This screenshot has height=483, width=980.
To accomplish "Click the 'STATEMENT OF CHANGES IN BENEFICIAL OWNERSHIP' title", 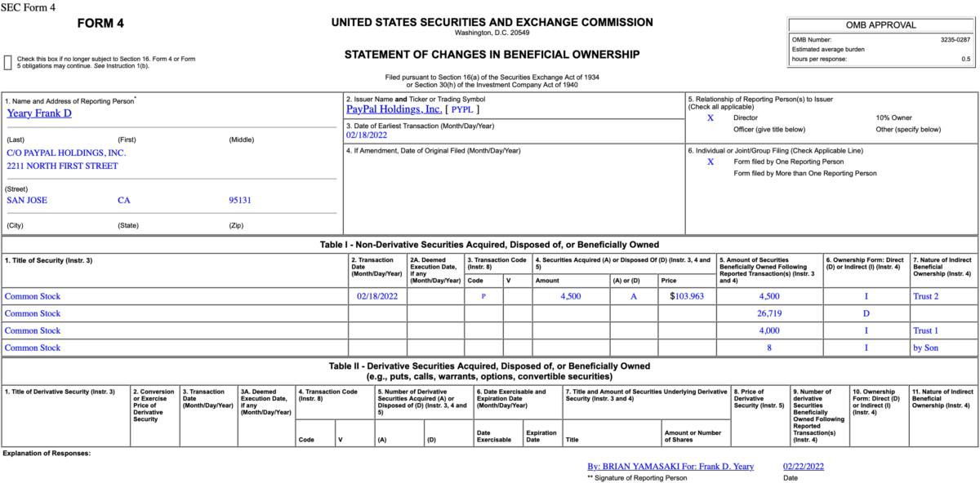I will [x=492, y=55].
